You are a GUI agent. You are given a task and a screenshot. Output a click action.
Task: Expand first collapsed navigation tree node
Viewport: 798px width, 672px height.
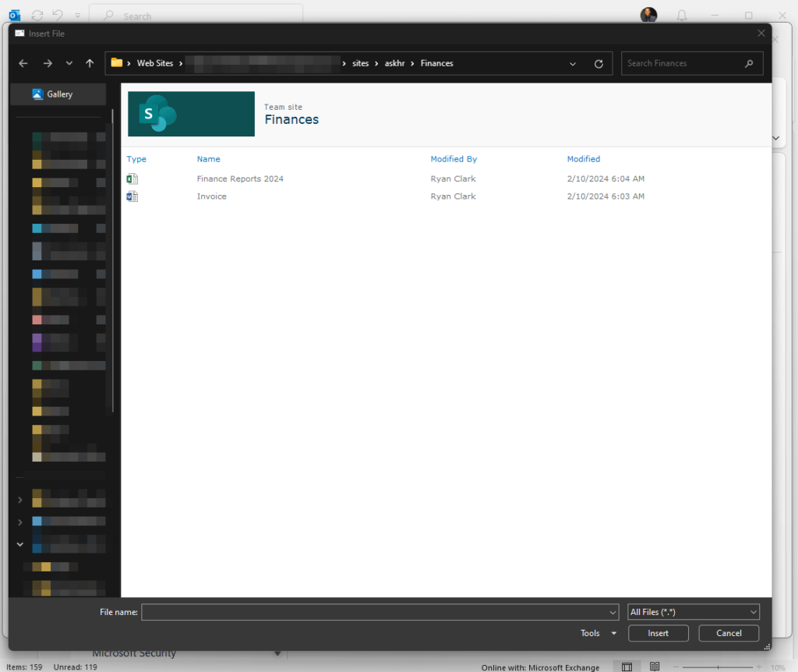pyautogui.click(x=19, y=500)
